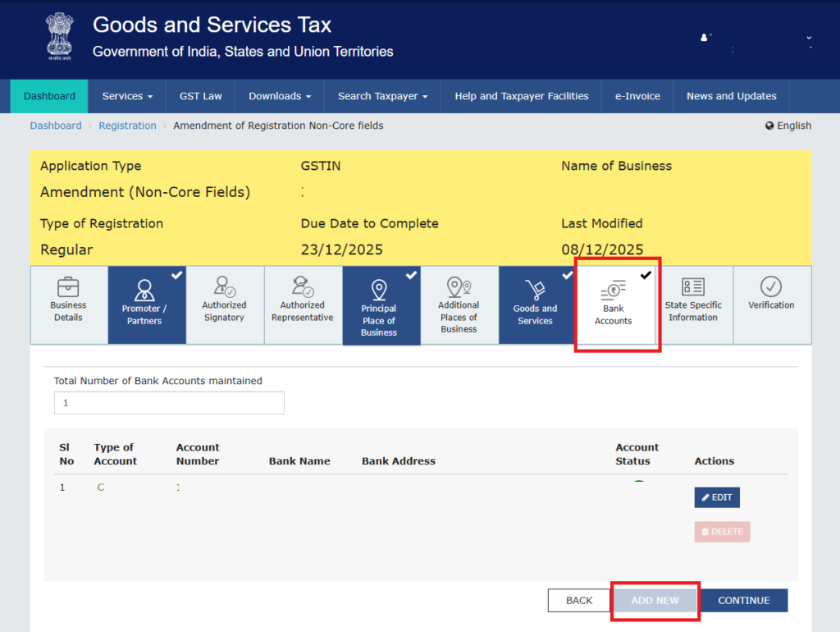840x632 pixels.
Task: Open the Promoter / Partners section
Action: [x=146, y=304]
